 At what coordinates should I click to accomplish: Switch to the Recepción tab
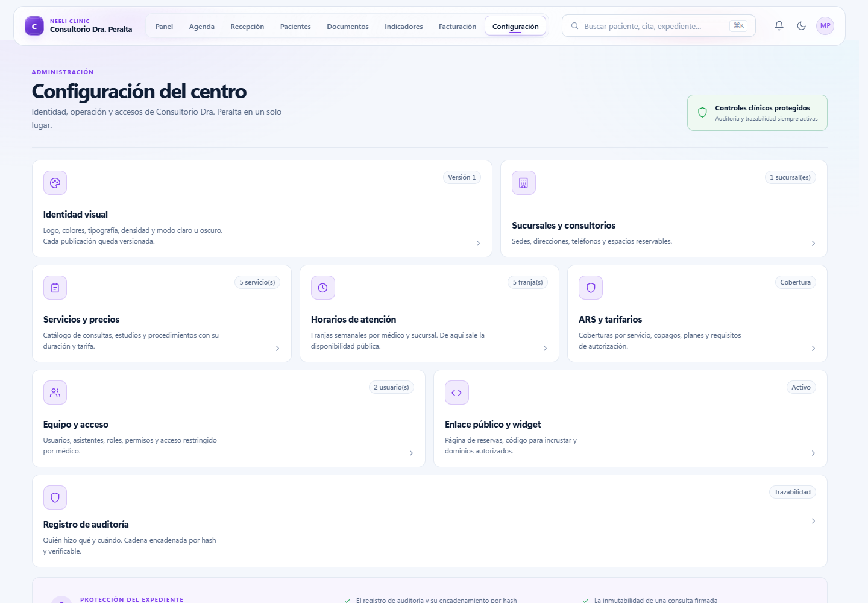pyautogui.click(x=247, y=27)
